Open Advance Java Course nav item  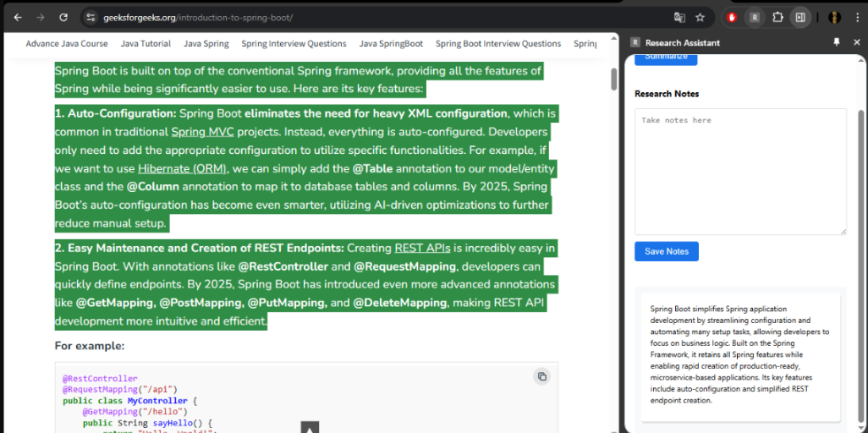(67, 44)
